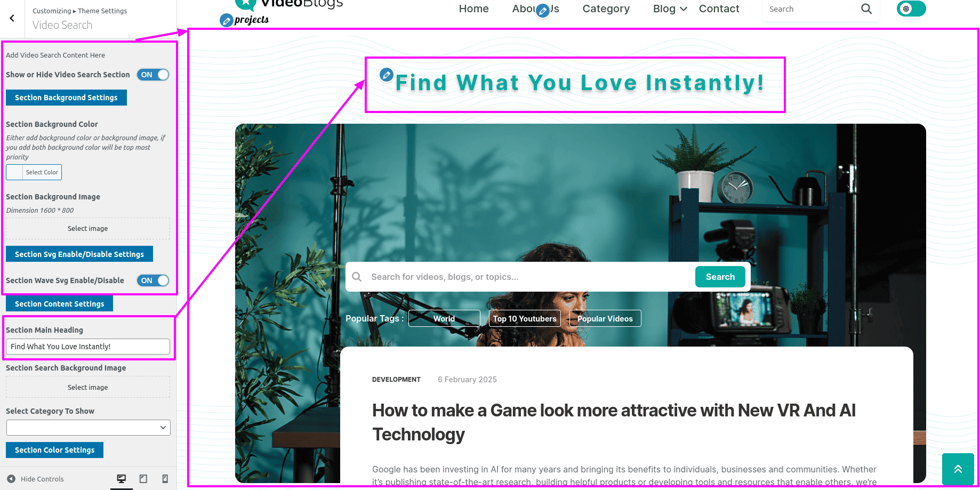
Task: Switch to mobile preview device icon
Action: pyautogui.click(x=165, y=479)
